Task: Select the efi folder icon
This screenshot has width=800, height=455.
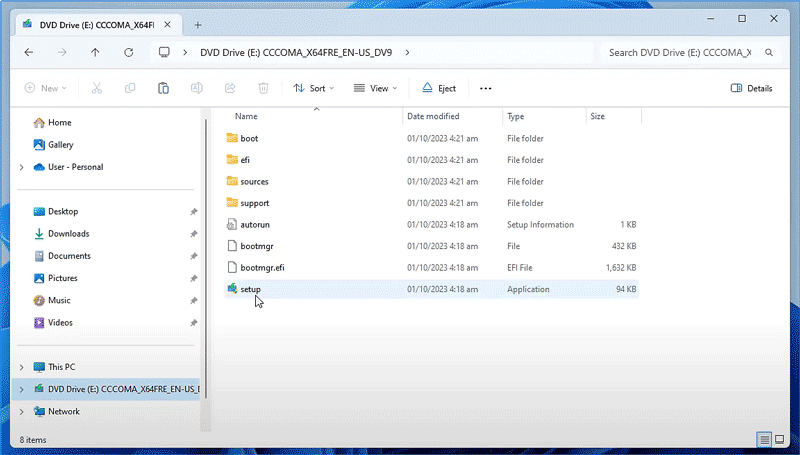Action: point(232,159)
